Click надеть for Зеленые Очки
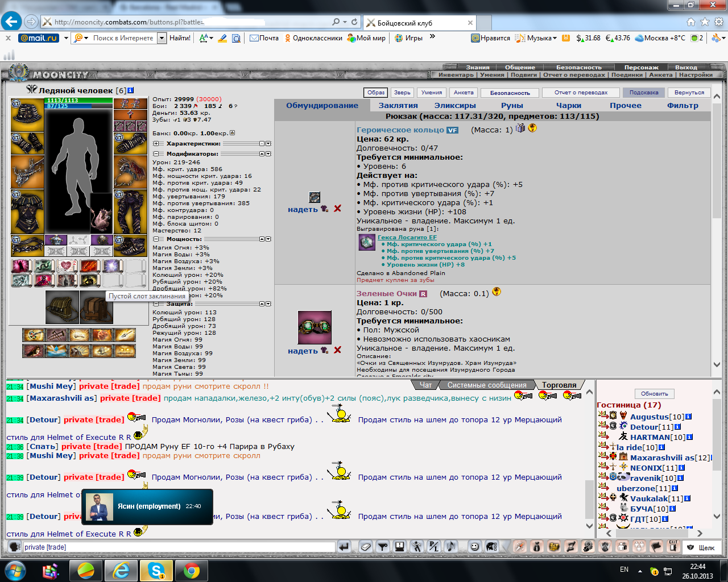 303,351
